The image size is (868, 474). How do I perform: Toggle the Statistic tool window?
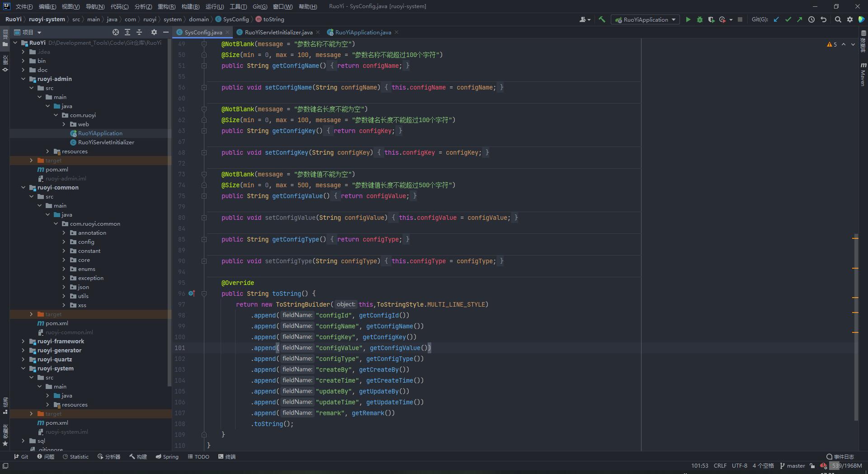point(76,457)
